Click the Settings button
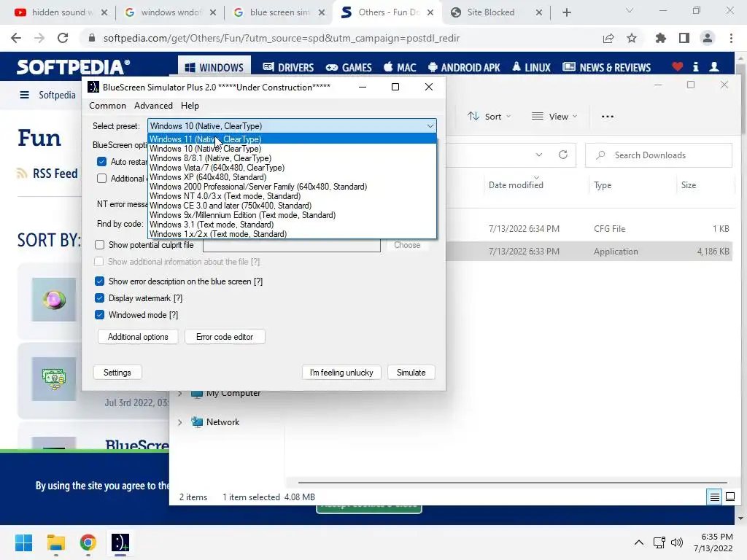This screenshot has height=560, width=747. (x=117, y=373)
